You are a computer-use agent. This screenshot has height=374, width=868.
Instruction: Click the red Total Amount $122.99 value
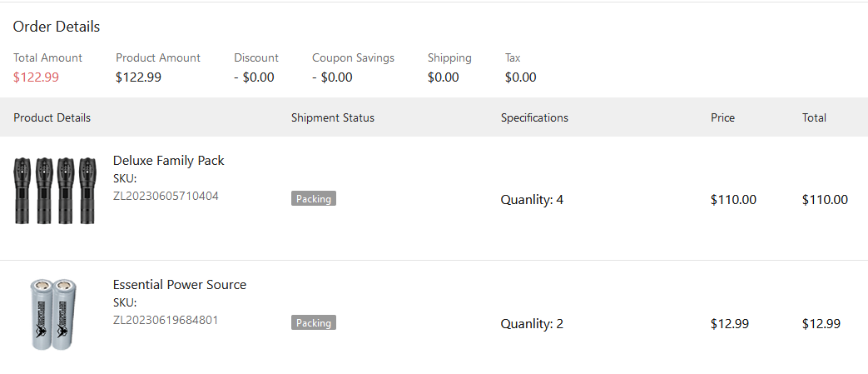click(36, 77)
